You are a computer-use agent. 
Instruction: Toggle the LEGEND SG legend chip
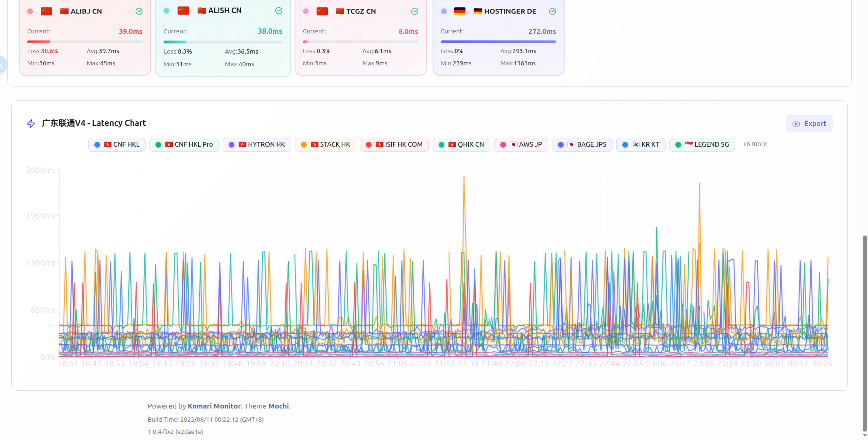[x=702, y=145]
